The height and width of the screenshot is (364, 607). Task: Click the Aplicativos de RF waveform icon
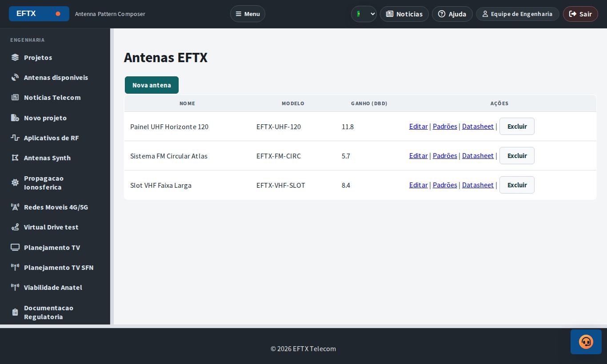[15, 138]
